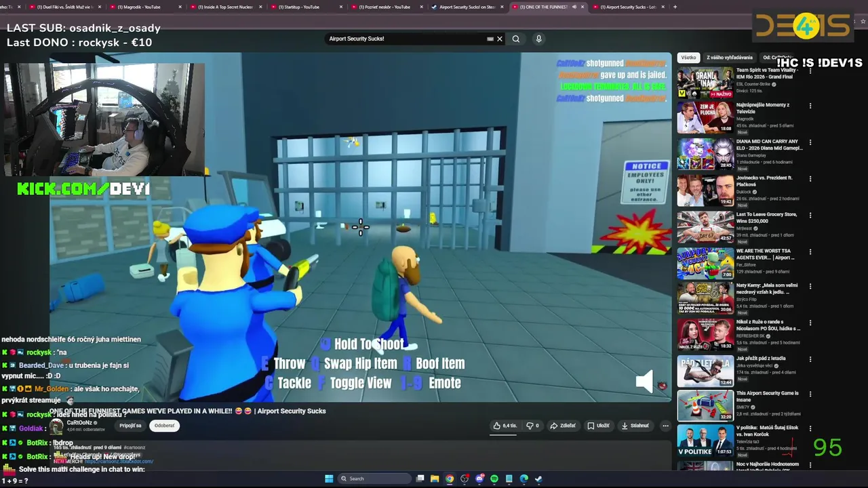Open Last To Leave Grocery Store thumbnail

tap(705, 227)
